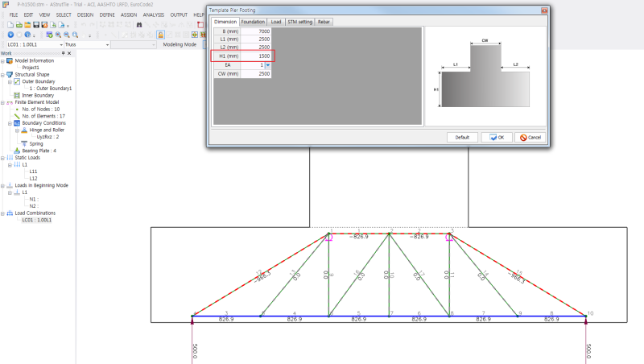Viewport: 644px width, 364px height.
Task: Switch to the Load tab
Action: pyautogui.click(x=276, y=22)
